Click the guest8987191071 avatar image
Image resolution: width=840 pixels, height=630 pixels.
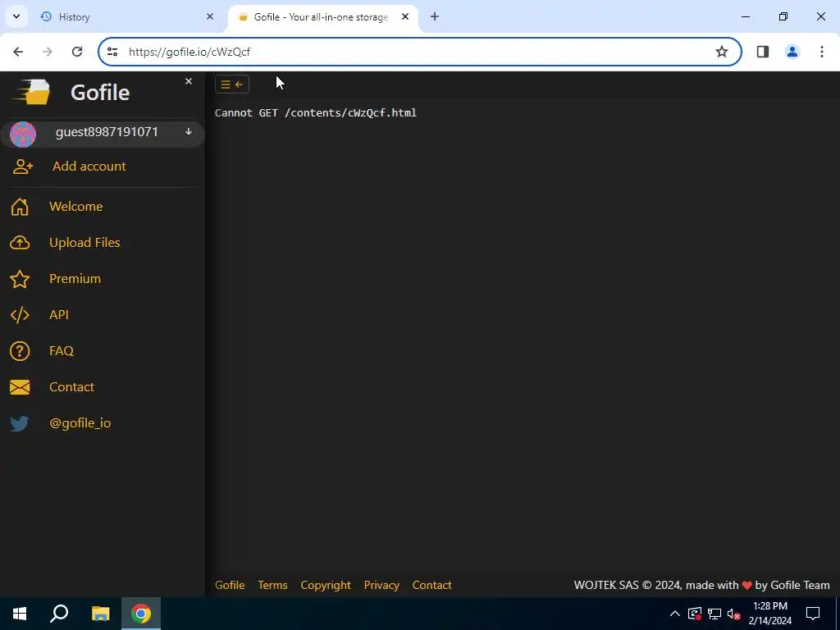tap(23, 134)
